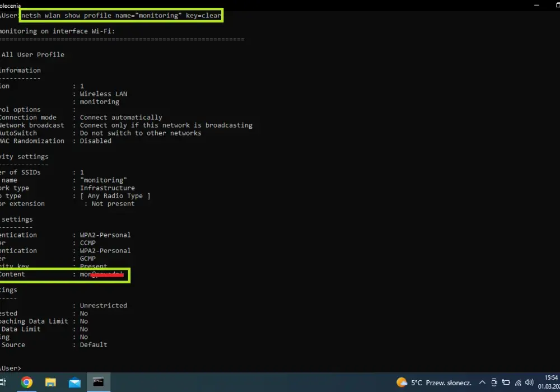Click the 'Default' source value
Screen dimensions: 560x392
(93, 345)
